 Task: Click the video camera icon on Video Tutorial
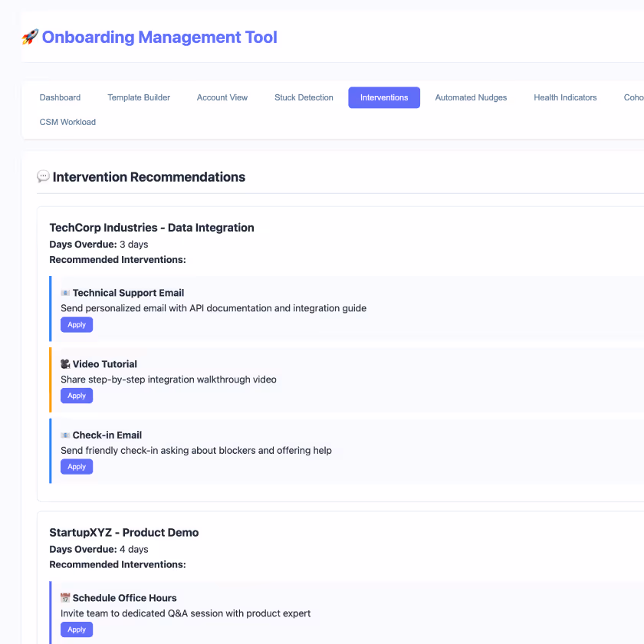67,363
